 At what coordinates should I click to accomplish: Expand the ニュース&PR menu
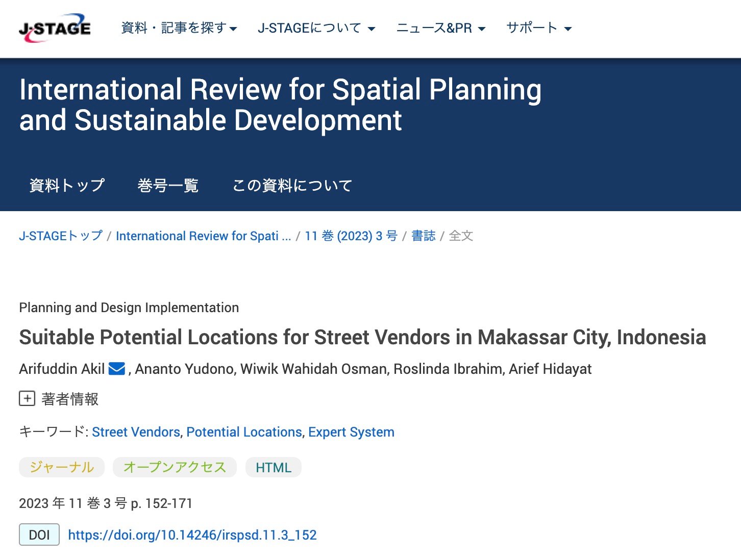pos(441,28)
